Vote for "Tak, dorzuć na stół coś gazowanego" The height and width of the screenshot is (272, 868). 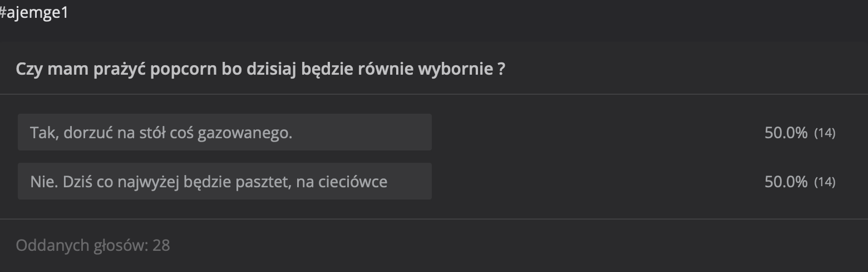(x=224, y=133)
